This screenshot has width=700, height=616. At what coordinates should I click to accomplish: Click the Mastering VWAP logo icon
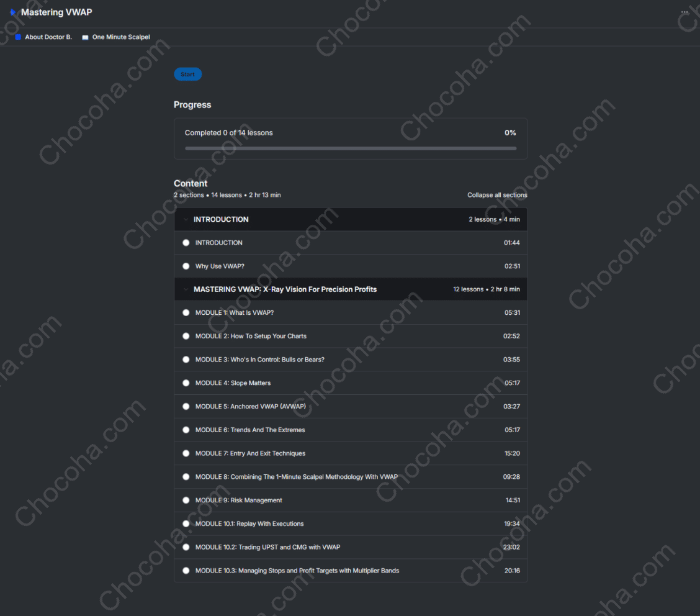pos(13,12)
